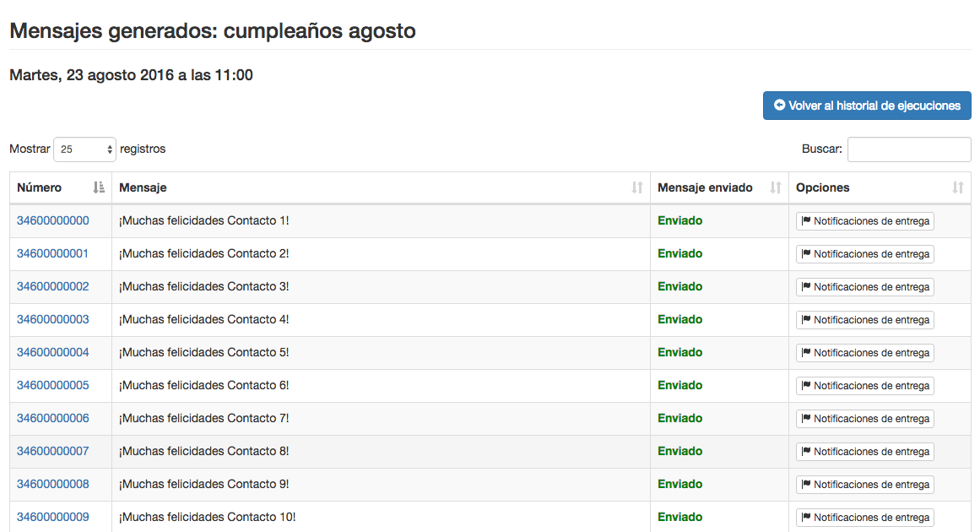Click flag icon in the 34600000000 row
This screenshot has height=532, width=980.
click(806, 221)
